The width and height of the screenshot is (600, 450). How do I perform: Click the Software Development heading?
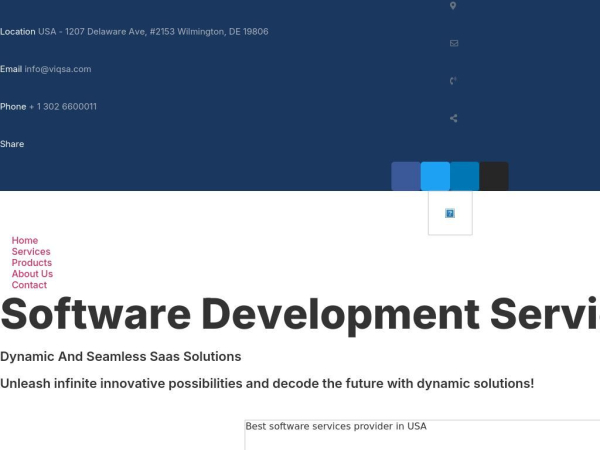[x=300, y=315]
